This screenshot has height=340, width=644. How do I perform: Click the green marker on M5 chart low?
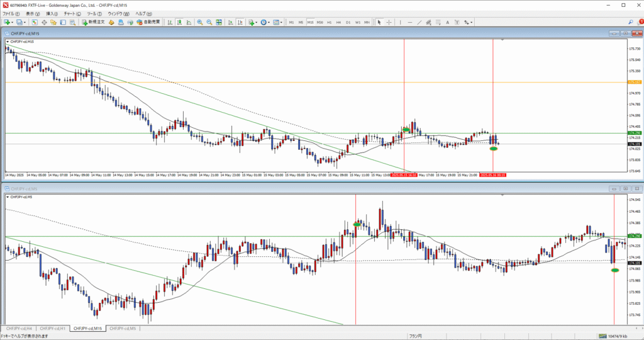(x=614, y=270)
